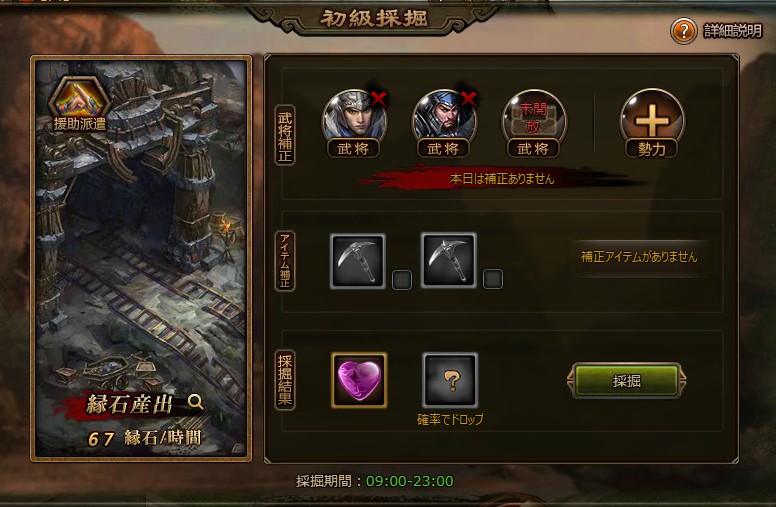The image size is (776, 507).
Task: Select the second pickaxe item slot
Action: point(448,261)
